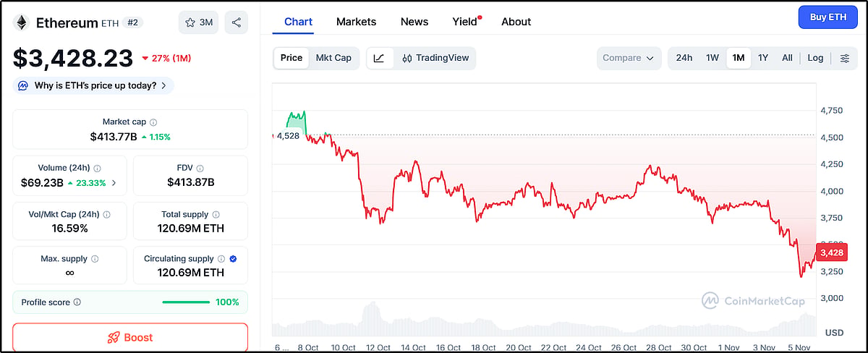868x353 pixels.
Task: Set chart range to 1Y
Action: (763, 58)
